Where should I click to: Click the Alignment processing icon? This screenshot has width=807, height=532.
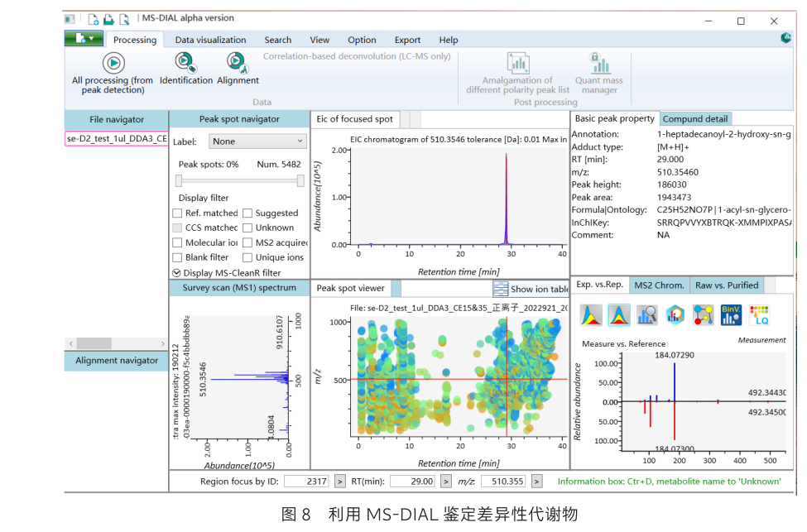tap(238, 63)
